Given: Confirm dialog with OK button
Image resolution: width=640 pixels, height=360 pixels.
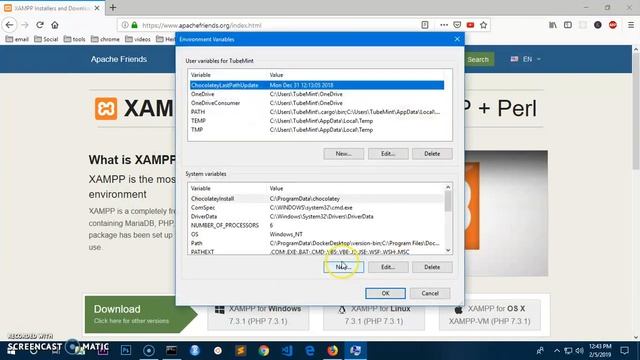Looking at the screenshot, I should point(385,293).
